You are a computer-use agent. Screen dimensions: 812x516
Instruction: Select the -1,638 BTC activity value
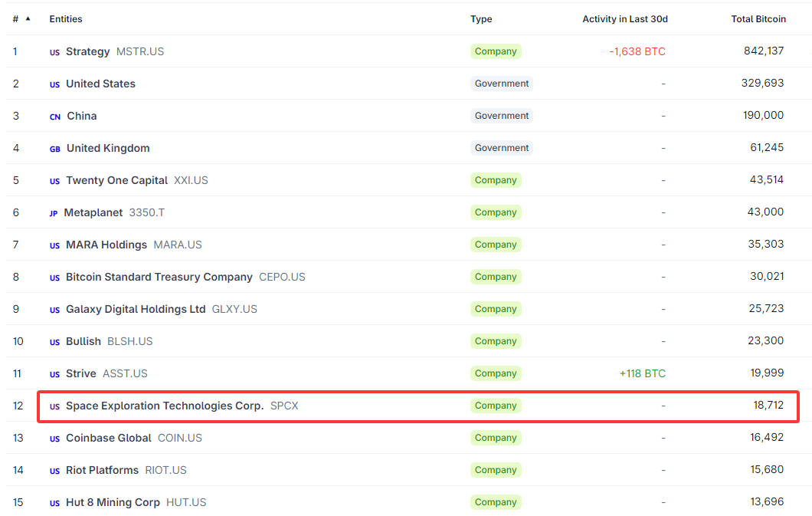click(x=637, y=51)
